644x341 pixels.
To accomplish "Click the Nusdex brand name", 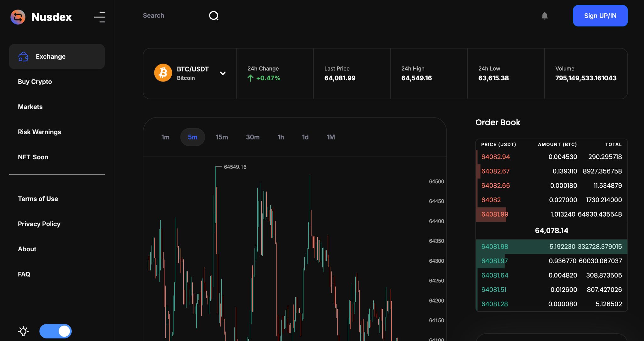I will 52,17.
